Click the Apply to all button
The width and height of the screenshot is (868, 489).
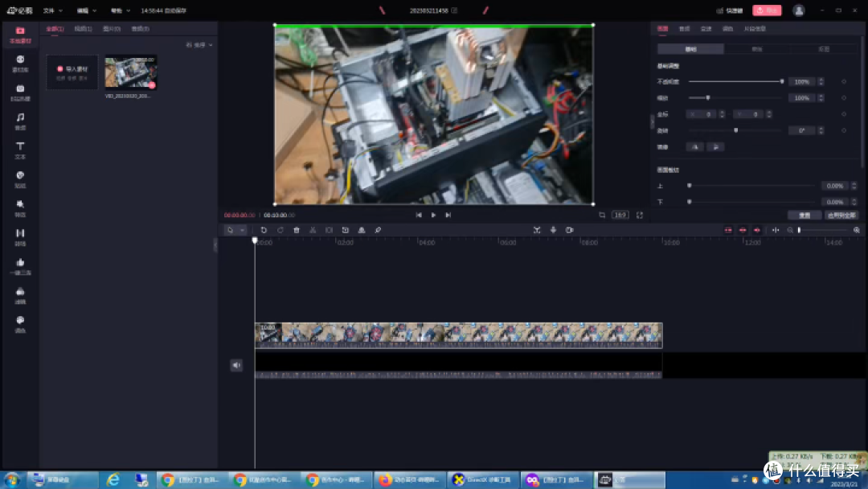(x=841, y=215)
